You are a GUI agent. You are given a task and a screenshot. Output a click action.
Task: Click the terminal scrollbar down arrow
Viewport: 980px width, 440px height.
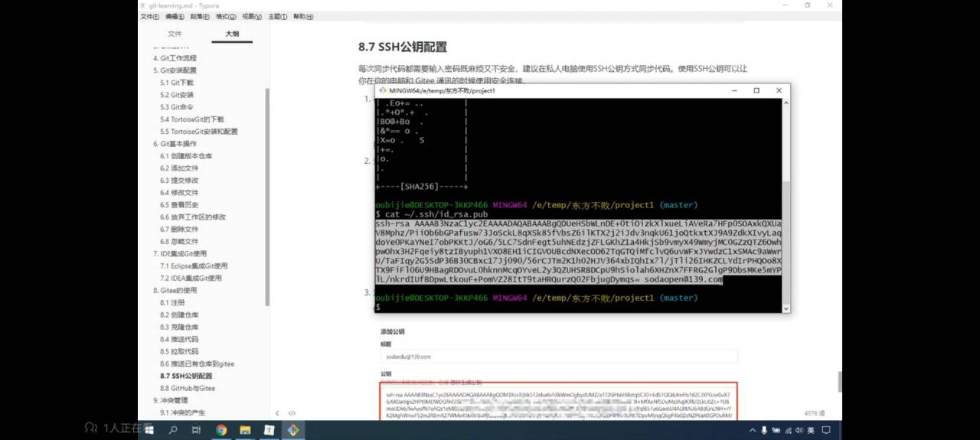[x=786, y=308]
